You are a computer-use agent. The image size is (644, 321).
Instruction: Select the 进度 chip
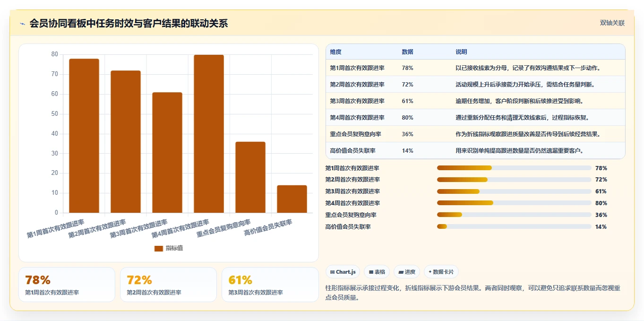pyautogui.click(x=407, y=272)
